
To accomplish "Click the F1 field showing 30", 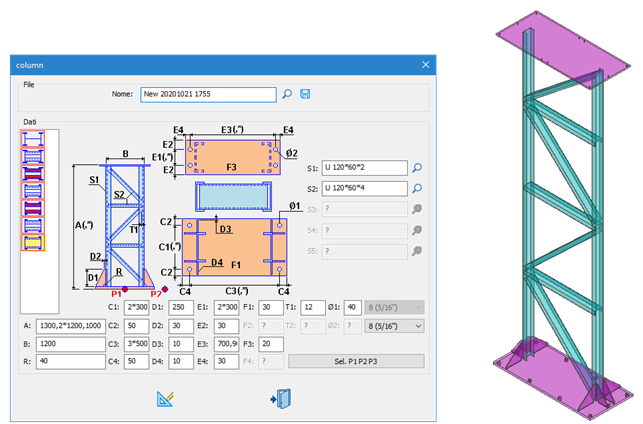I will coord(271,307).
